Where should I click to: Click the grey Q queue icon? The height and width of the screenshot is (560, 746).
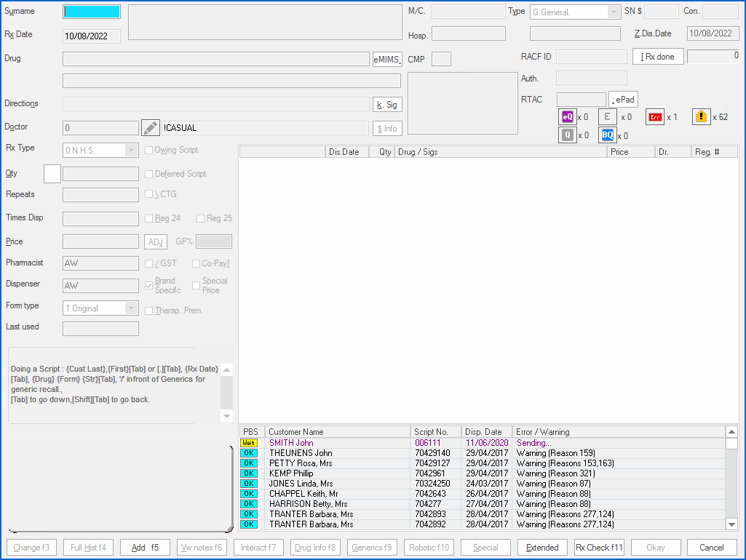[568, 135]
